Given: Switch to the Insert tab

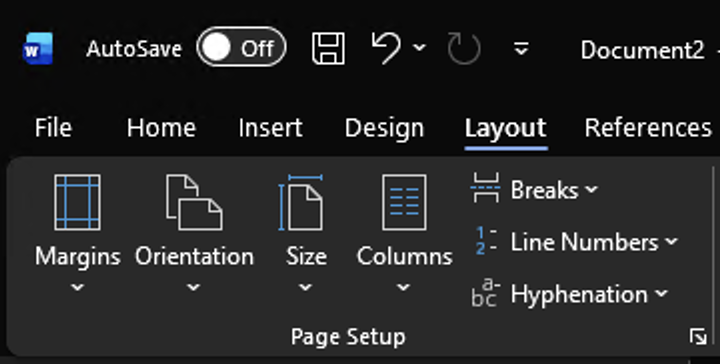Looking at the screenshot, I should click(270, 128).
